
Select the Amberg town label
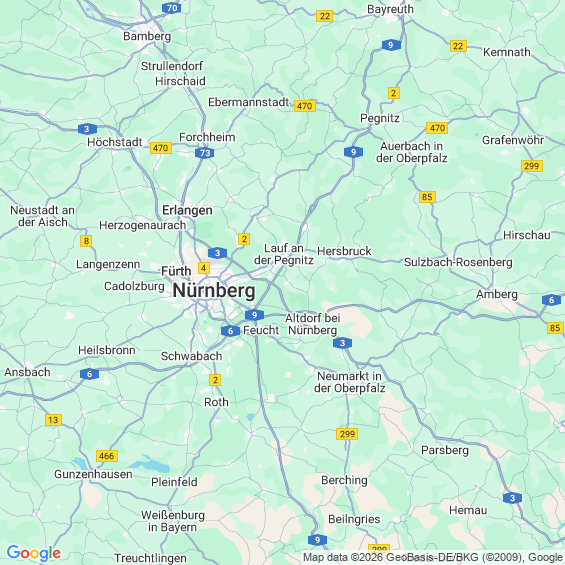(x=497, y=294)
